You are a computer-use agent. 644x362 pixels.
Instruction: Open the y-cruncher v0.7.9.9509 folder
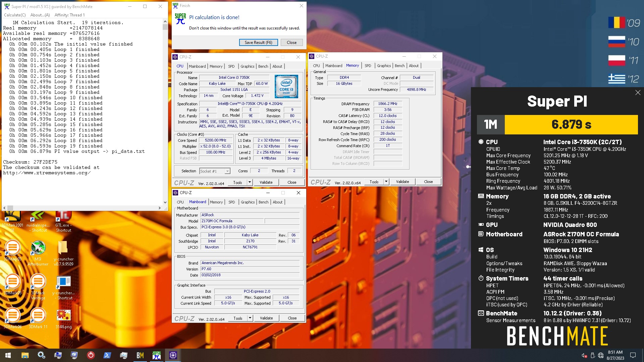[63, 253]
